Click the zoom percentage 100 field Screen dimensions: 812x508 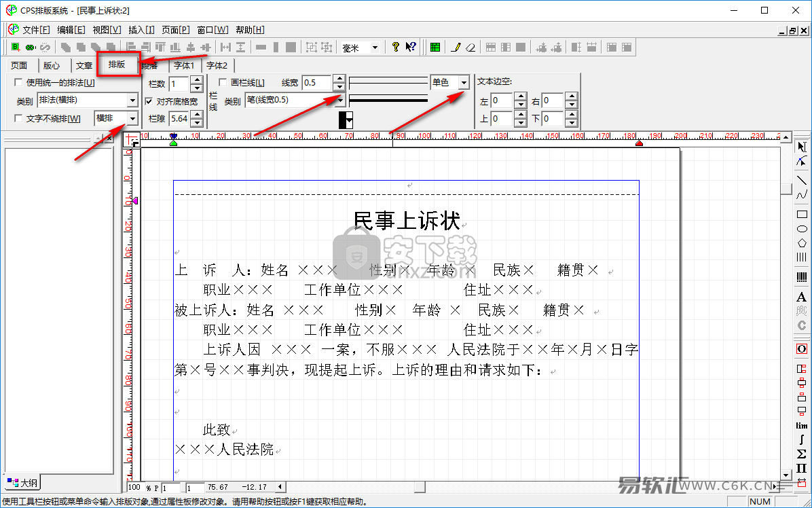click(134, 488)
